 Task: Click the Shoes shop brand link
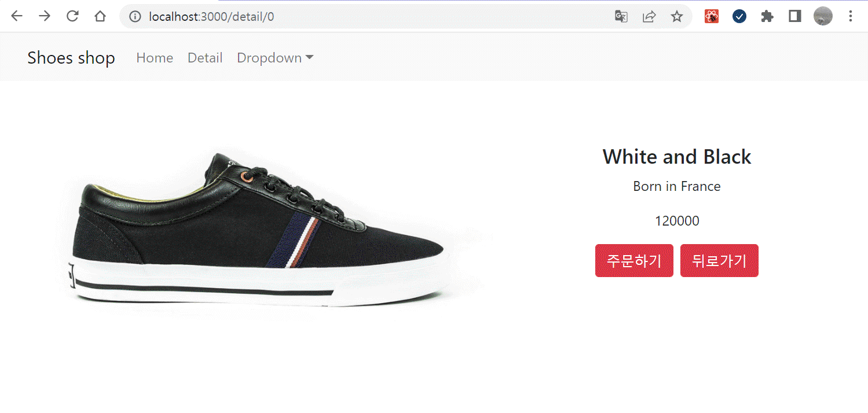coord(71,58)
